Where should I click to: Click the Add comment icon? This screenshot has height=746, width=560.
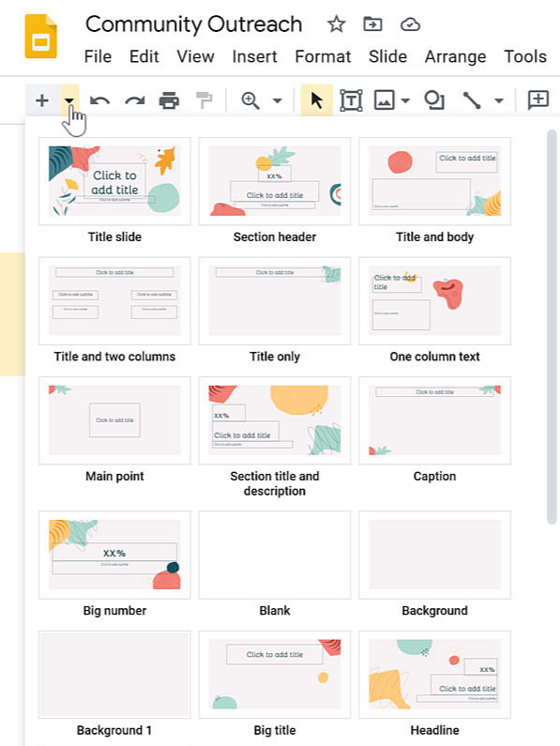(538, 99)
